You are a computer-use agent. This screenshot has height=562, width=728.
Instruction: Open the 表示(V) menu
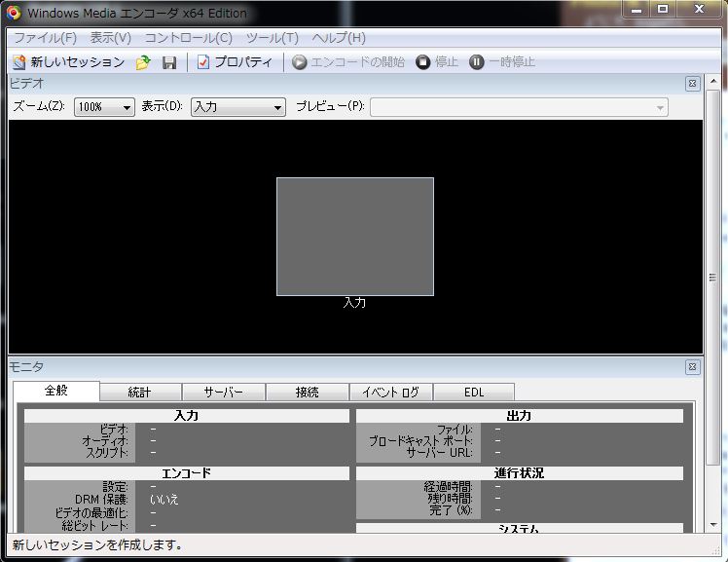pos(111,38)
